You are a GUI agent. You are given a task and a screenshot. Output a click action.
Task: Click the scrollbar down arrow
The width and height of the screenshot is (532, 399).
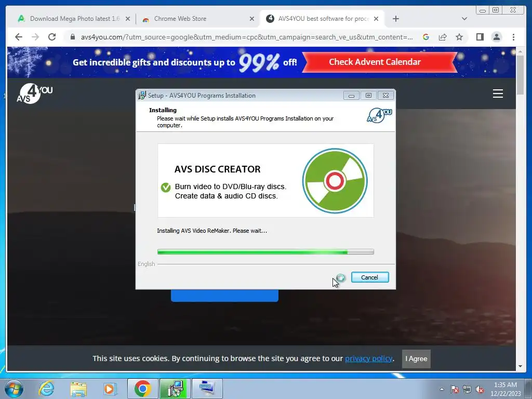[x=520, y=366]
